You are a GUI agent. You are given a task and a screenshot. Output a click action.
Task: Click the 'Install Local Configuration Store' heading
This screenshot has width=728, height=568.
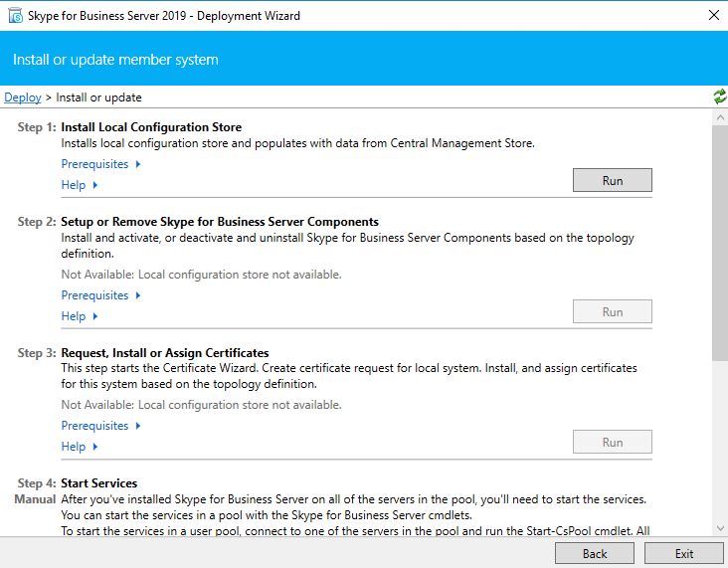pyautogui.click(x=151, y=126)
